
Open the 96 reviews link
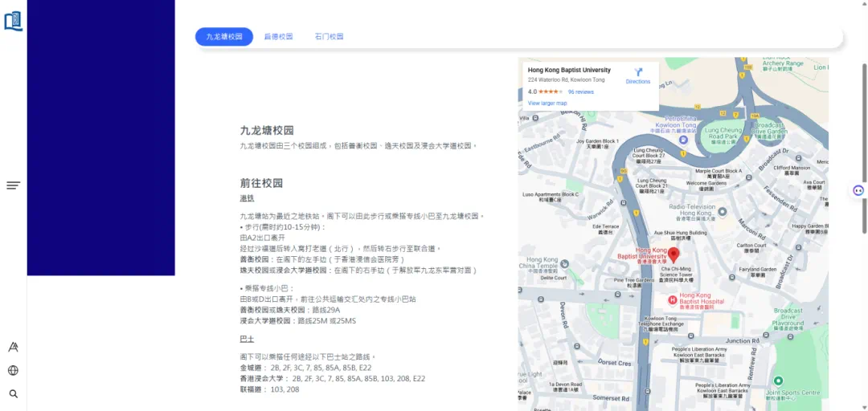point(580,92)
